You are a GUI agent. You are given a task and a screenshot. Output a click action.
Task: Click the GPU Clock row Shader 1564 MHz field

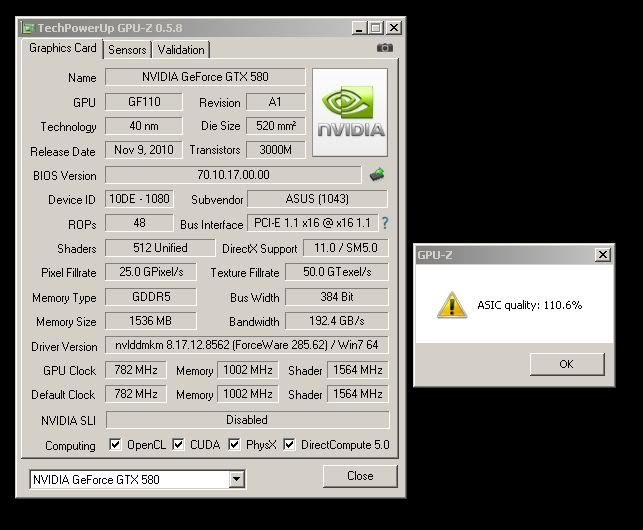[x=358, y=370]
